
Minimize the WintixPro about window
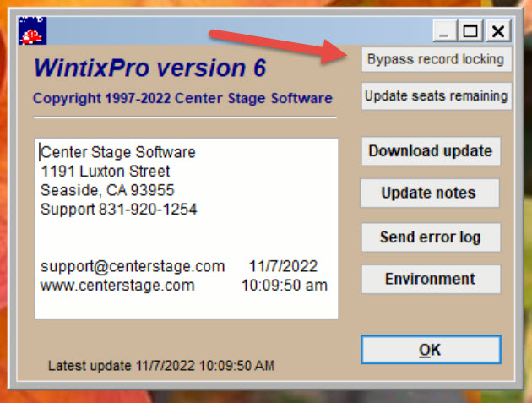[x=444, y=31]
